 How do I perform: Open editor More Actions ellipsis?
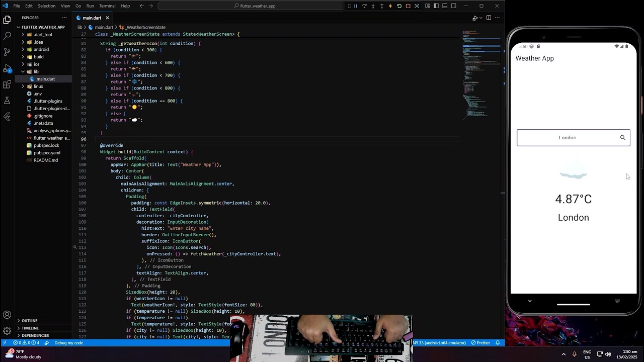[498, 18]
